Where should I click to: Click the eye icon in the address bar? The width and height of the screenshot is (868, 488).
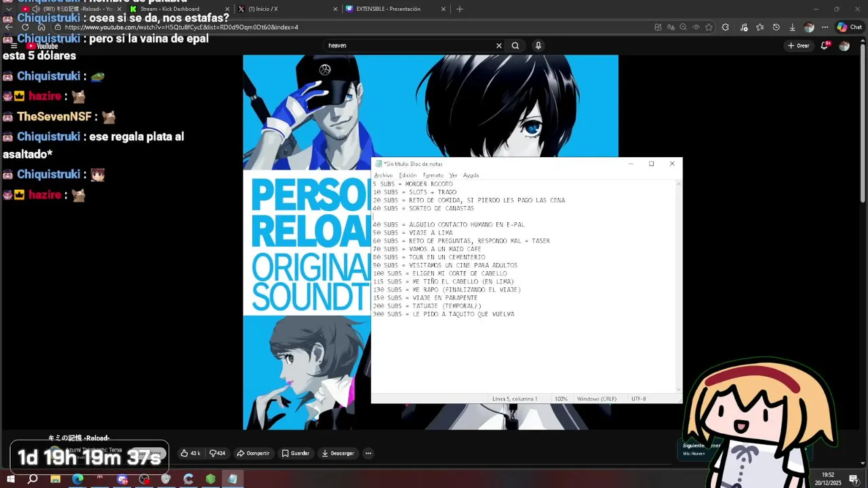[x=696, y=27]
